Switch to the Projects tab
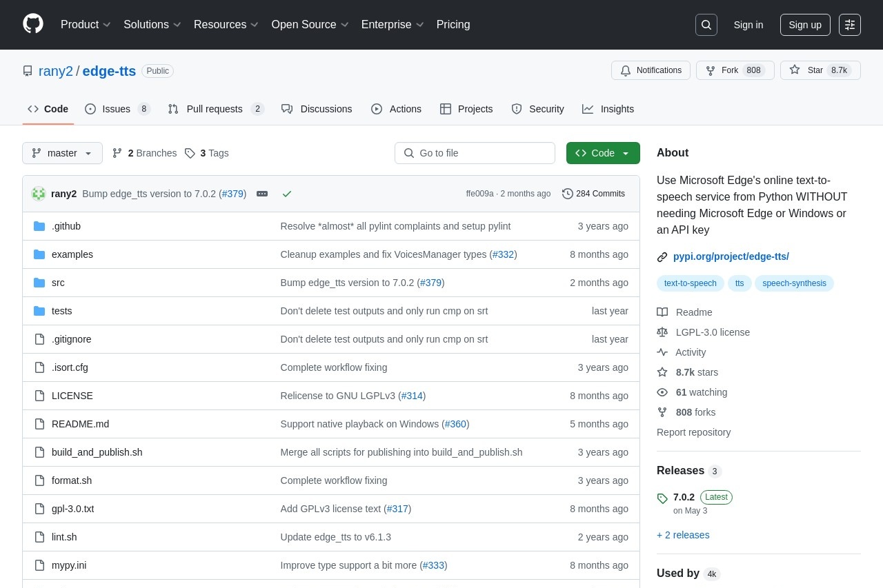Screen dimensions: 883x588 click(x=466, y=109)
